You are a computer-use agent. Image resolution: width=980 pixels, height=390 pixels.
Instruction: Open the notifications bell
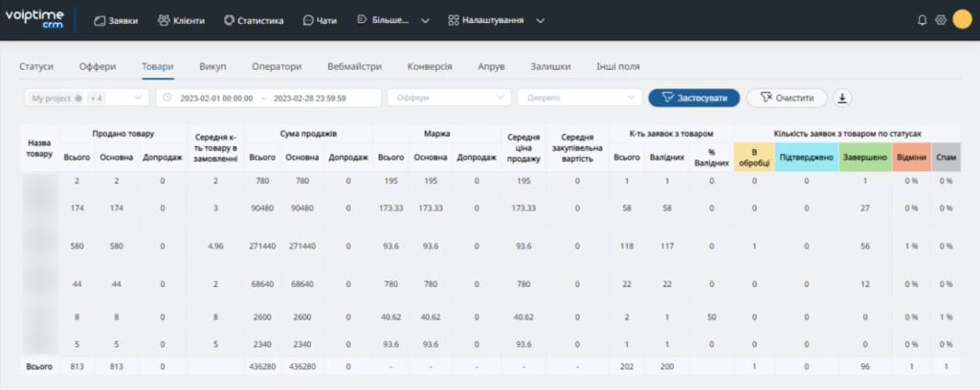click(x=922, y=20)
